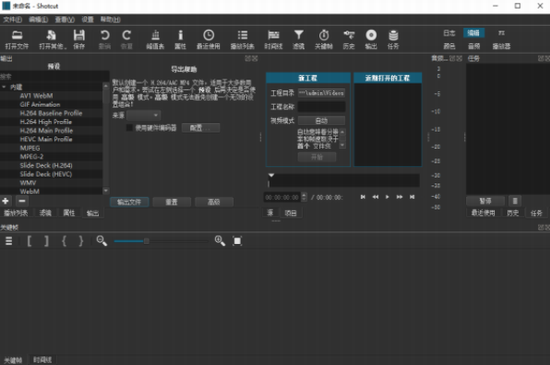Click the video mode description scroll-down arrow
Viewport: 550px width, 365px height.
point(342,145)
